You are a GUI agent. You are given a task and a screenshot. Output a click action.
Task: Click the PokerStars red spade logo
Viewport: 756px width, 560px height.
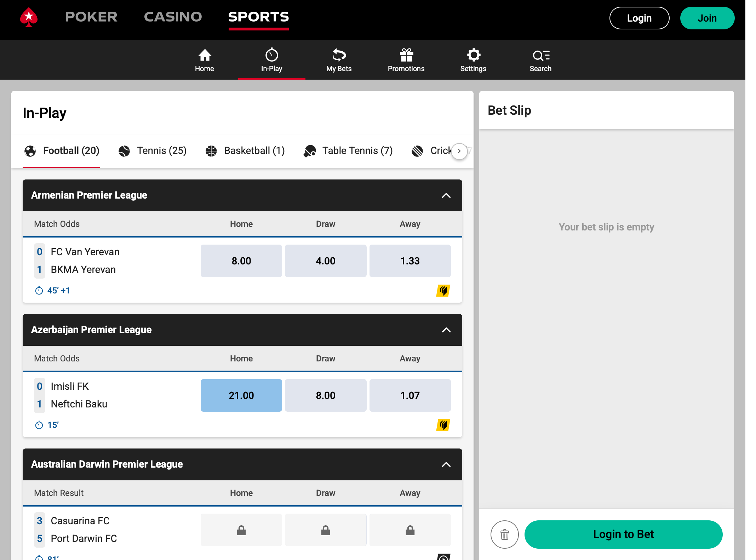tap(29, 17)
